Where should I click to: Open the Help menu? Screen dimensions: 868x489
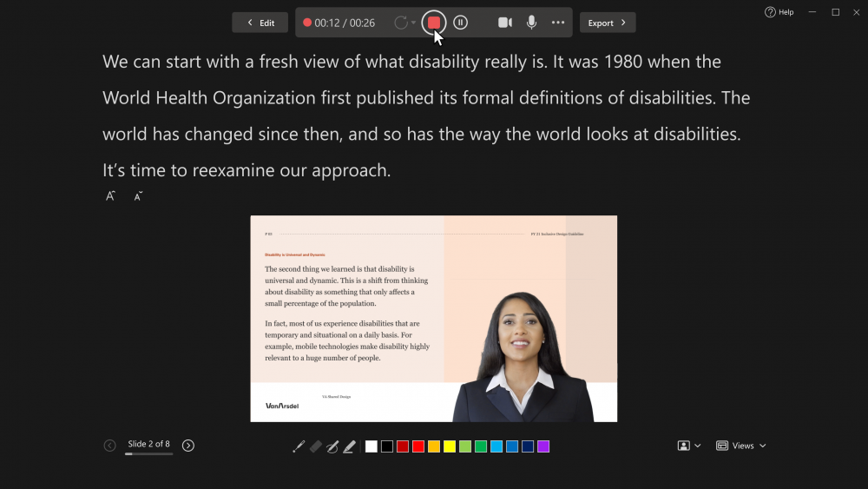(779, 12)
